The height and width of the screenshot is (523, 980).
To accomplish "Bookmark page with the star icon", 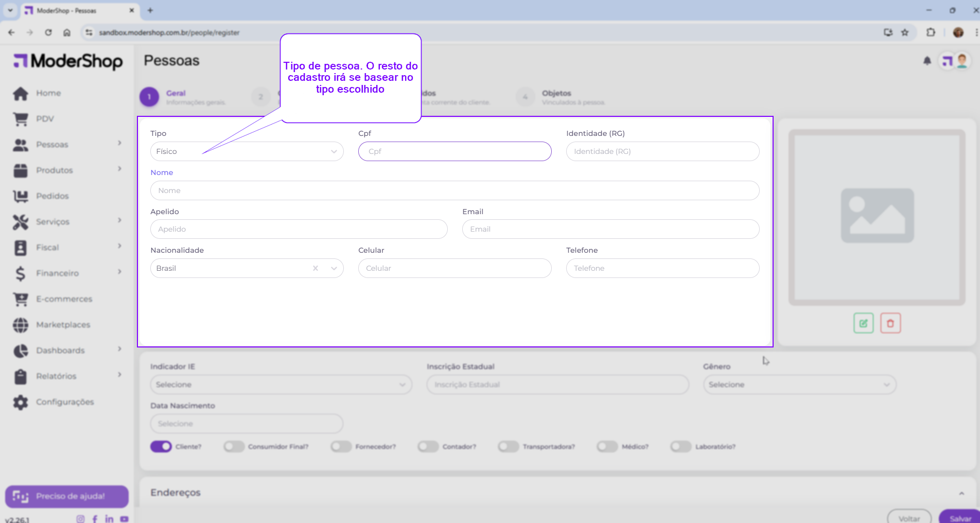I will [905, 32].
